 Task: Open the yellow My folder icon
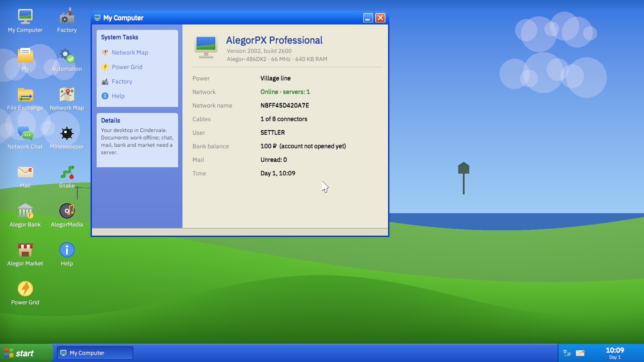25,60
